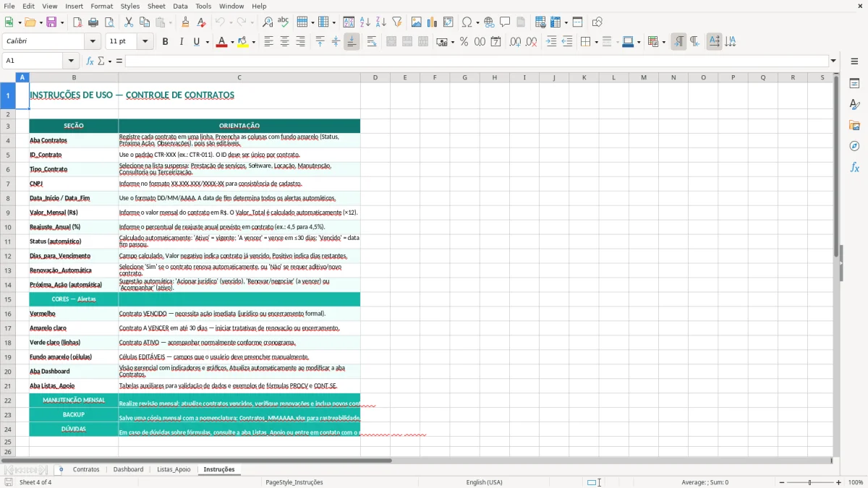
Task: Open the sidebar Properties panel icon
Action: pyautogui.click(x=854, y=84)
